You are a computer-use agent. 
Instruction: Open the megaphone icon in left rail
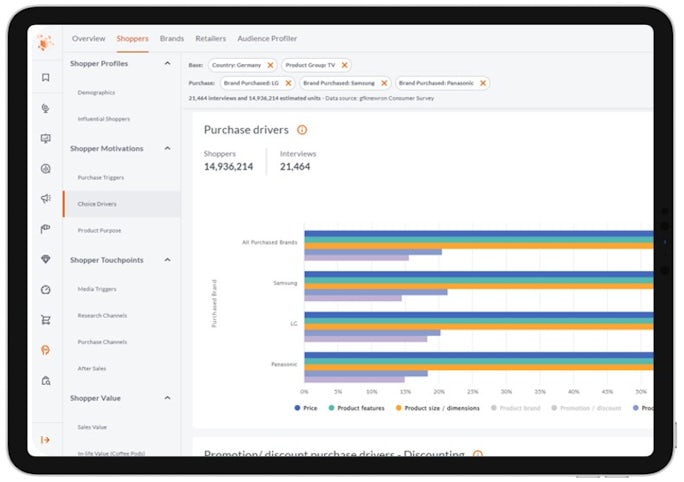(x=45, y=199)
